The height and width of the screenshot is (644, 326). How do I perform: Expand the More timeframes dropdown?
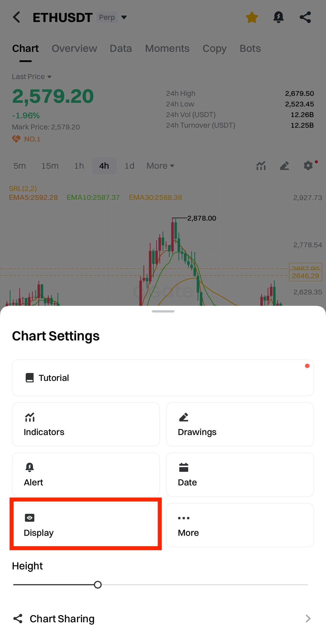click(160, 166)
